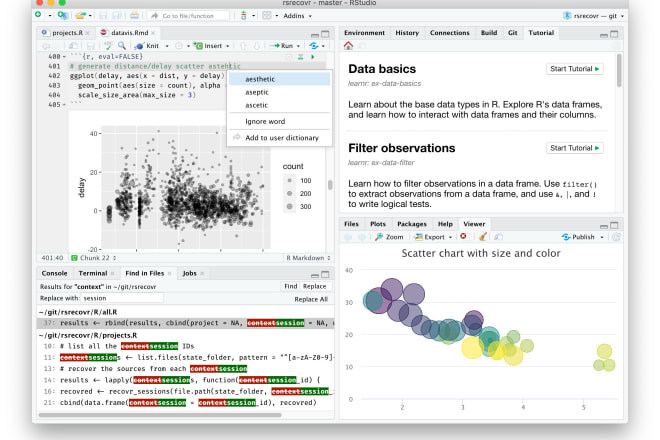This screenshot has width=660, height=440.
Task: Select the 'aesthetic' spelling suggestion
Action: [279, 79]
